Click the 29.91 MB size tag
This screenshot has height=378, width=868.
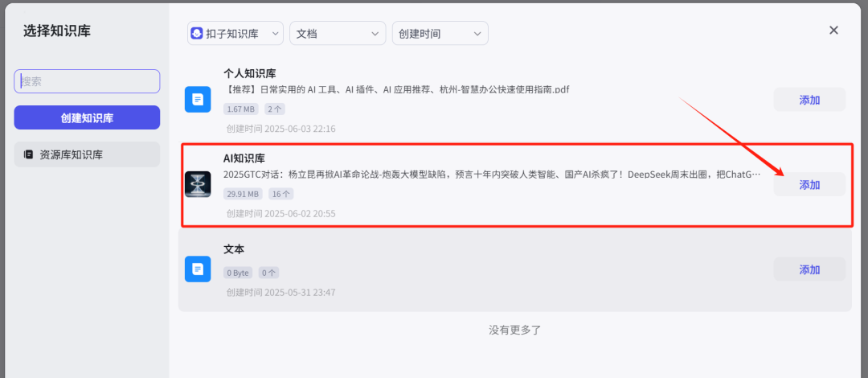tap(243, 194)
